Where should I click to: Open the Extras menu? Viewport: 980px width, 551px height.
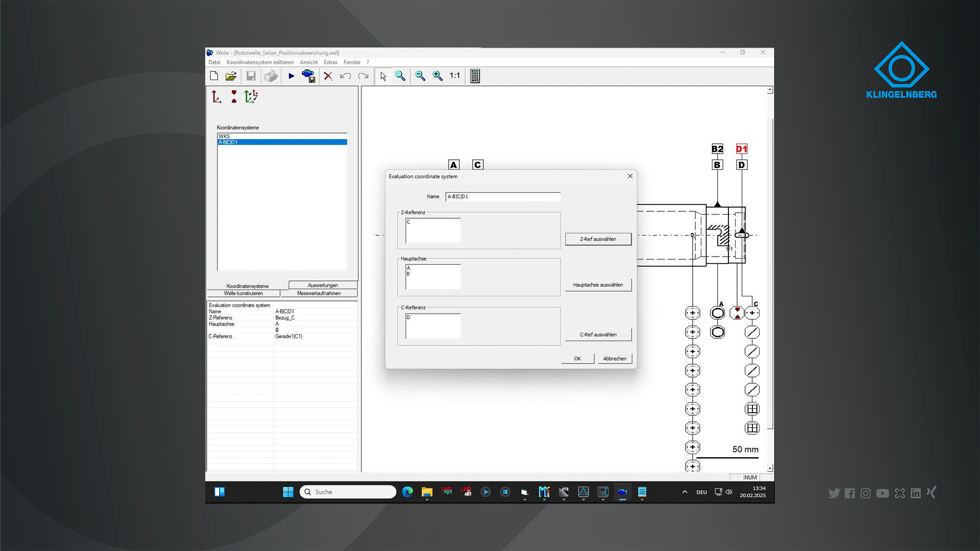pos(331,62)
